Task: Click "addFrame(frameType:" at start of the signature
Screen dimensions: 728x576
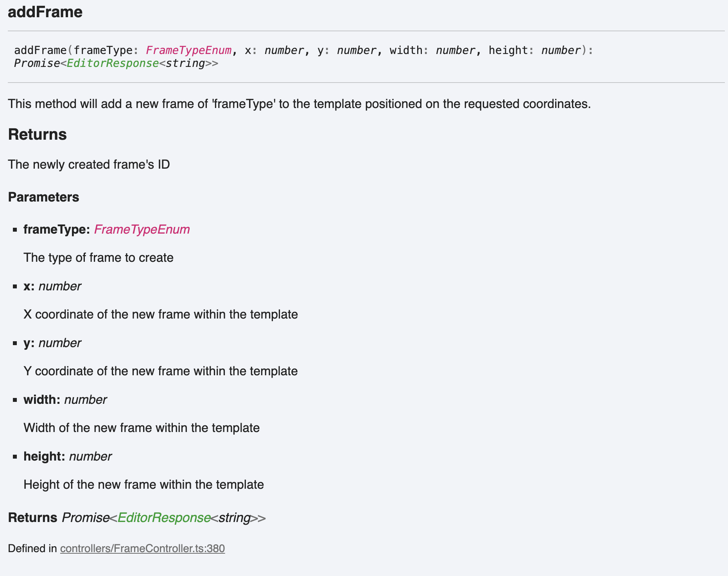Action: 76,50
